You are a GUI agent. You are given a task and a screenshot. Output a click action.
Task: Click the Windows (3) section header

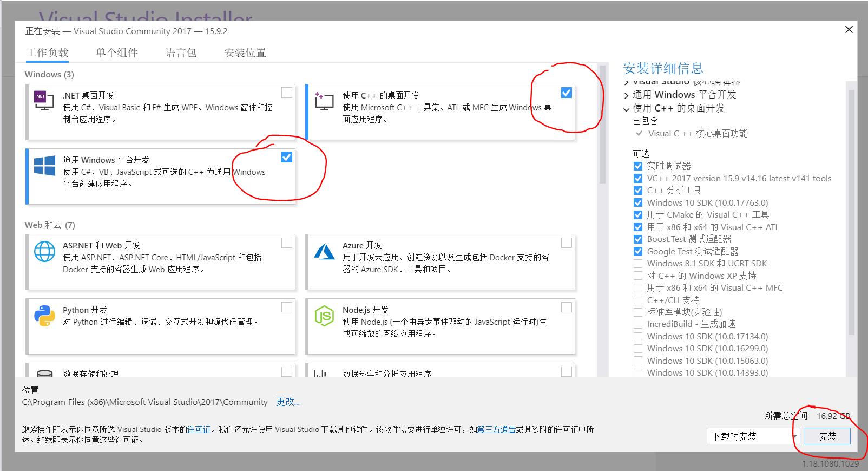pyautogui.click(x=49, y=74)
